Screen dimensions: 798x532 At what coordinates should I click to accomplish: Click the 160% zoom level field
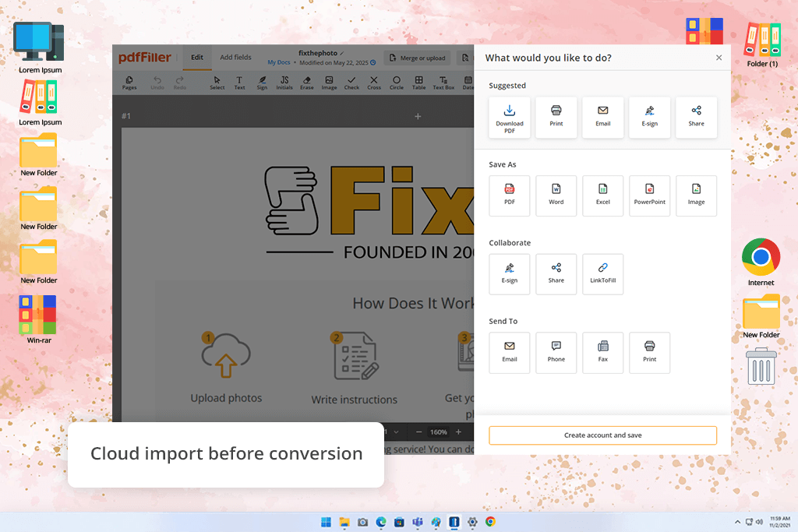tap(439, 432)
